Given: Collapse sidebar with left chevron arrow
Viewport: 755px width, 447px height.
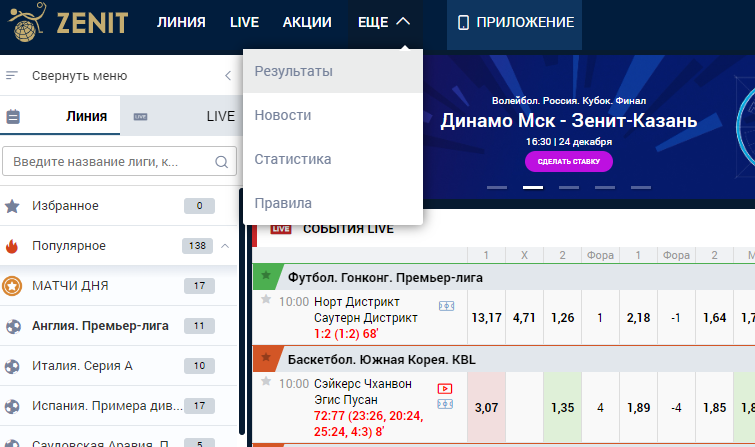Looking at the screenshot, I should click(x=228, y=76).
